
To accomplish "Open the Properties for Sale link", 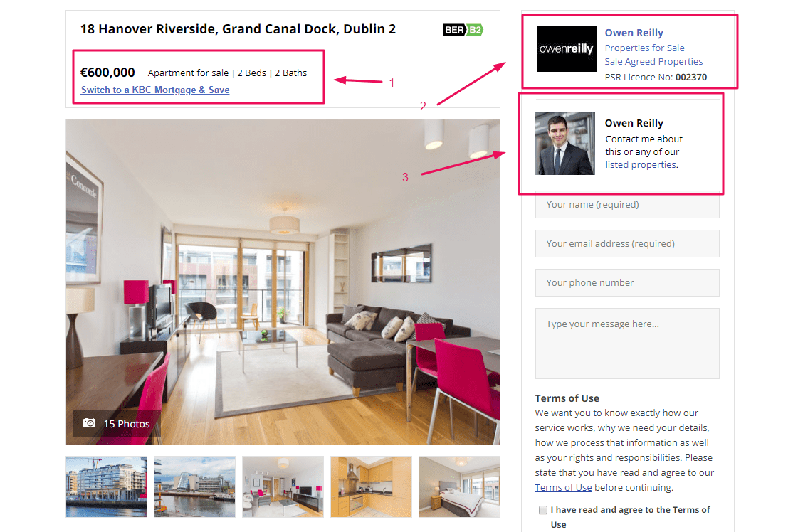I will tap(644, 48).
